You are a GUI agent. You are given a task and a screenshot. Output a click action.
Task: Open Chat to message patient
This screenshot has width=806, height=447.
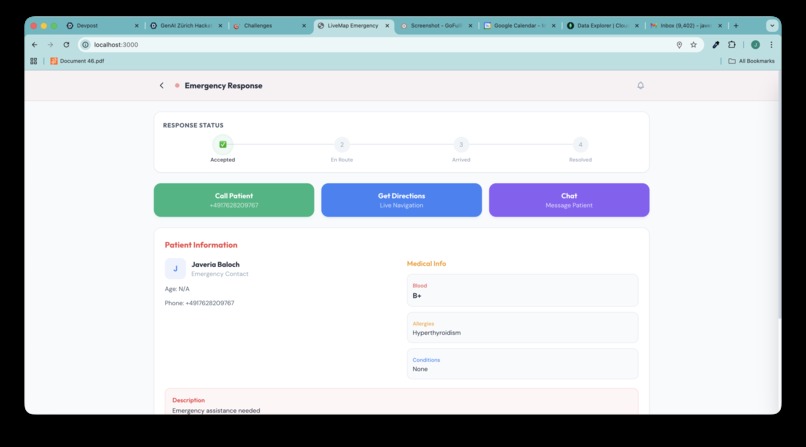pos(569,200)
